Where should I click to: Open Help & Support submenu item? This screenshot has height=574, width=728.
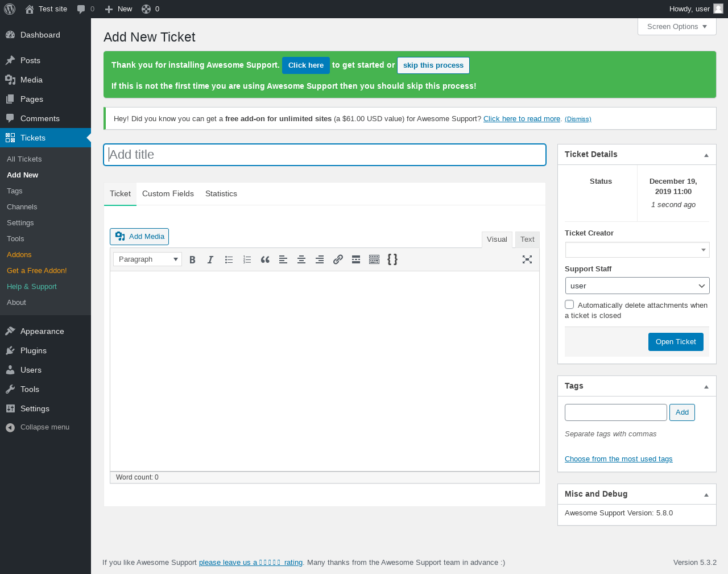32,287
